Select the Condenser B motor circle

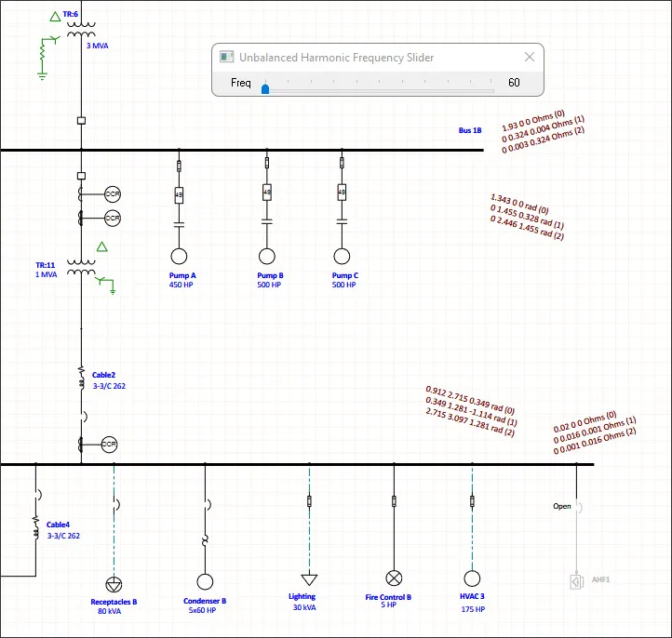(x=205, y=581)
